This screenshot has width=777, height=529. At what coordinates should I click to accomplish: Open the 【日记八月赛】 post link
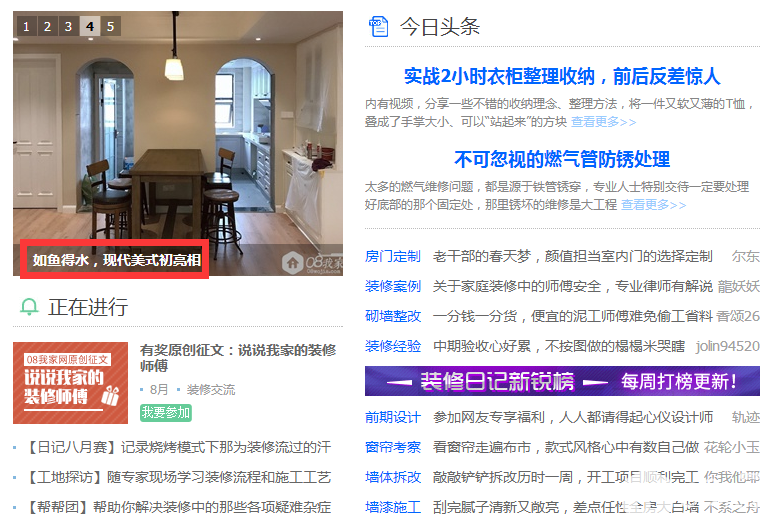[177, 447]
